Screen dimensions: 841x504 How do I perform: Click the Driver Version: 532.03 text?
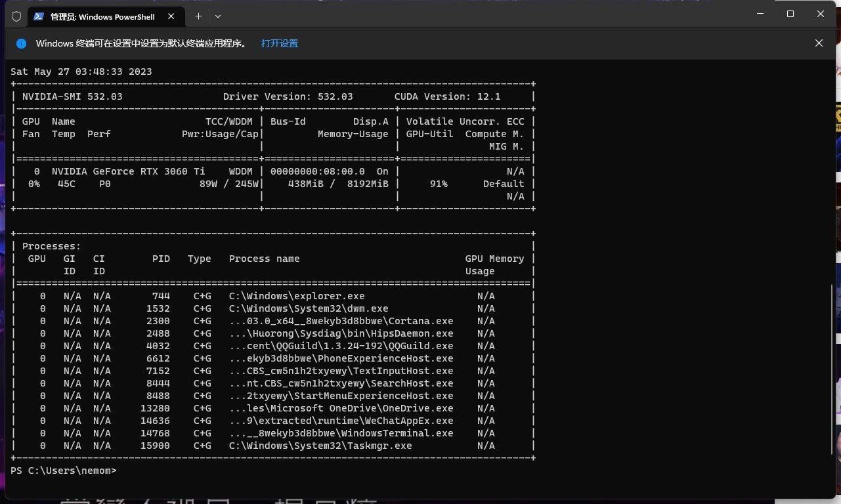(288, 96)
